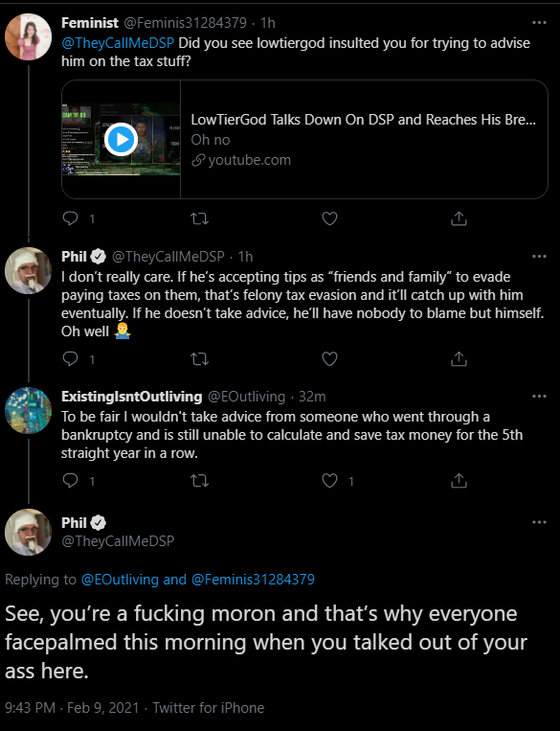Retweet Phil's tax evasion tweet
The image size is (560, 731).
point(200,359)
